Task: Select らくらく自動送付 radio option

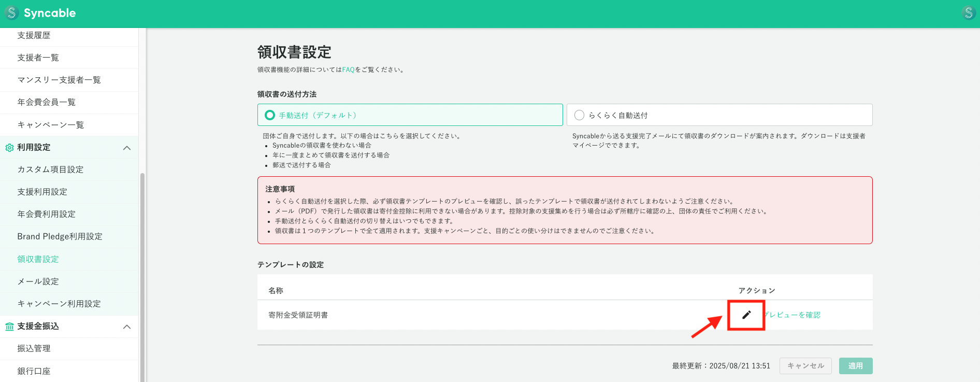Action: 579,115
